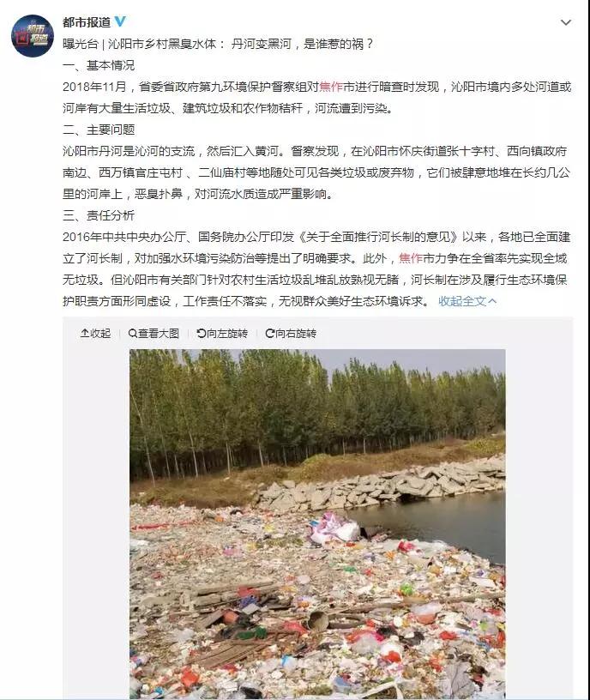The width and height of the screenshot is (590, 700).
Task: Follow the red 焦作 link before 市力争
Action: [x=411, y=258]
